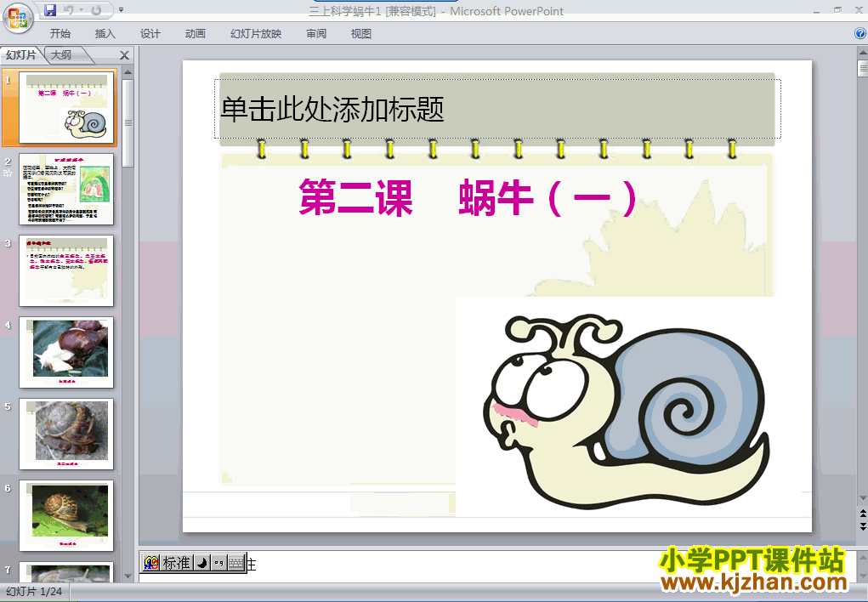Open the 审阅 ribbon tab

(316, 34)
